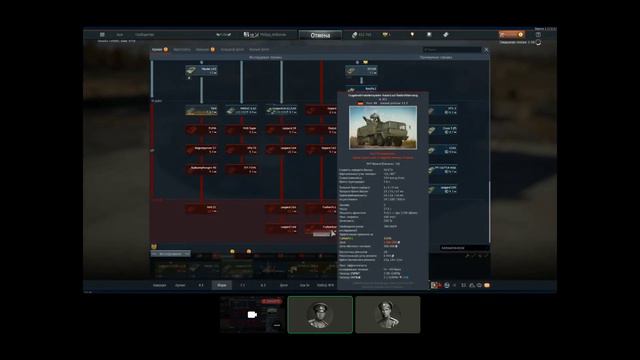640x360 pixels.
Task: Select the Marder 1A3 vehicle card
Action: (x=202, y=71)
